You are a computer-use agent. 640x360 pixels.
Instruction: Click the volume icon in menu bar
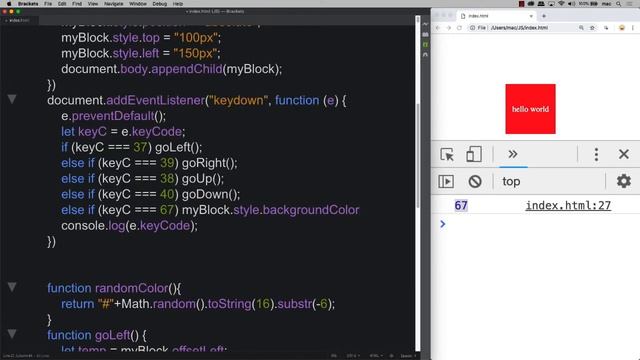[571, 4]
